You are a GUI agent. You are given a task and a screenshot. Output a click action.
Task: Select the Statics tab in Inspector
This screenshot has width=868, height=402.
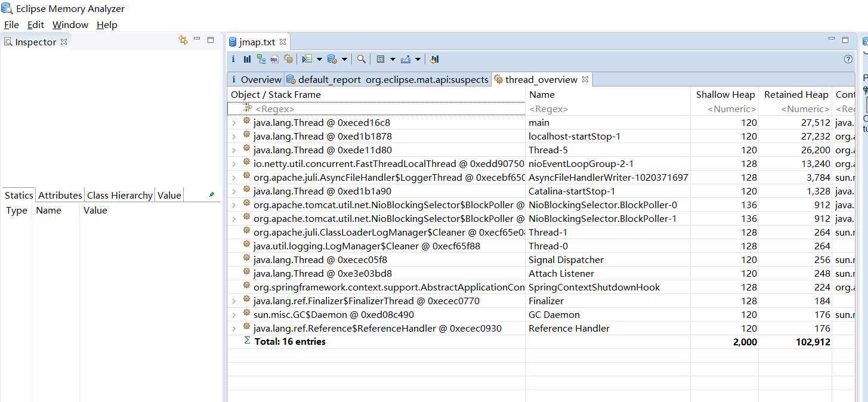point(19,195)
